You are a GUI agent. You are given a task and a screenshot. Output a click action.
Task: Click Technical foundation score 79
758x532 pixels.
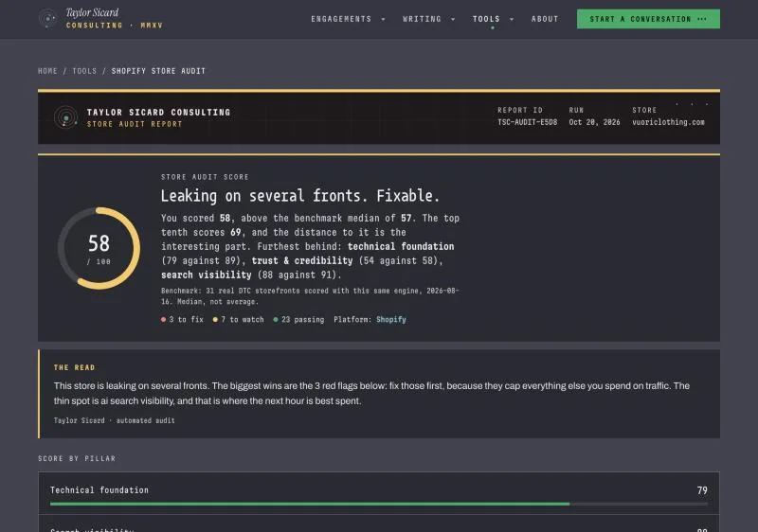(x=702, y=490)
